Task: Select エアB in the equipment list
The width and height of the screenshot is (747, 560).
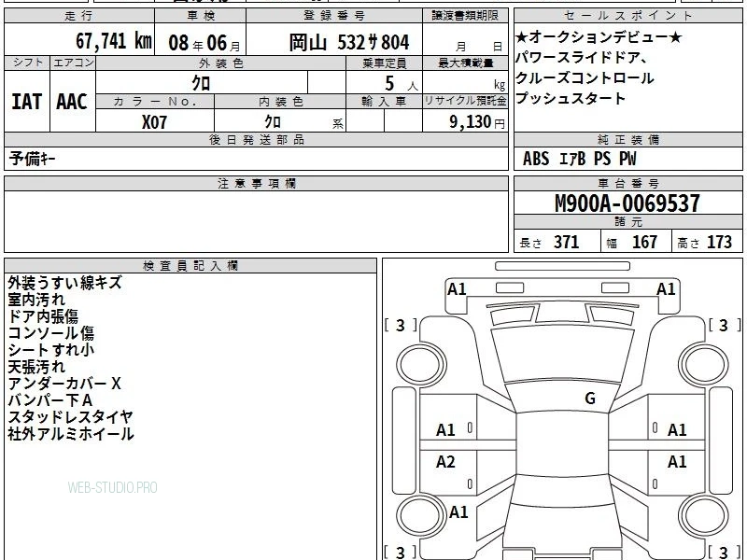Action: pos(572,159)
